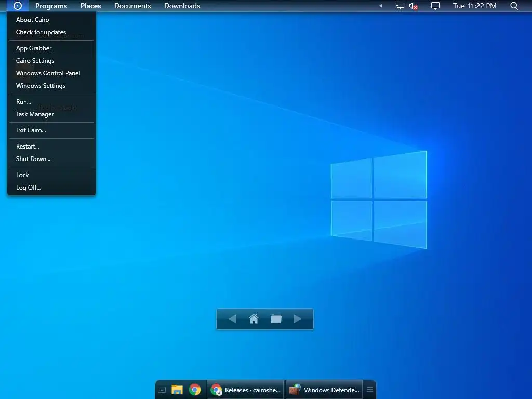The height and width of the screenshot is (399, 532).
Task: Click the clock showing Tue 11:22 PM
Action: 475,6
